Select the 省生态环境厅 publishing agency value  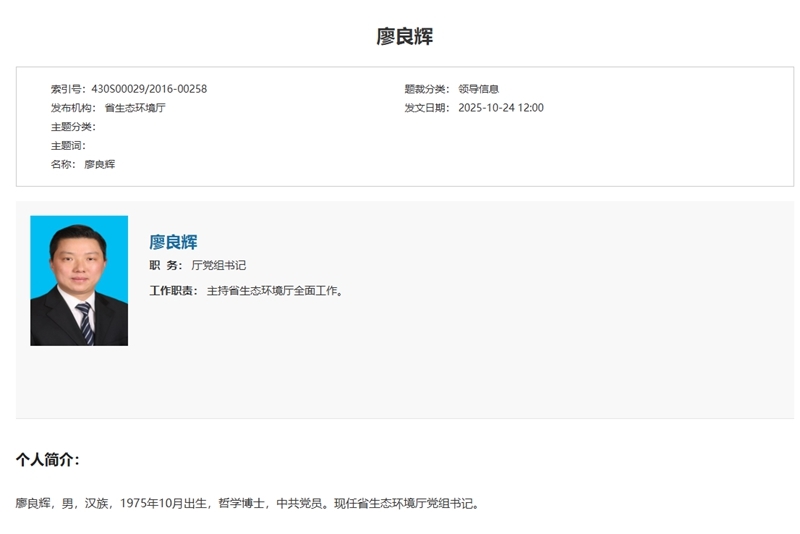pyautogui.click(x=135, y=108)
